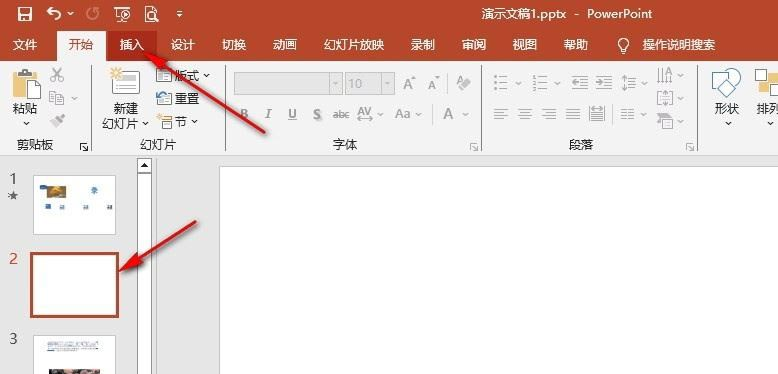Viewport: 778px width, 374px height.
Task: Click the font color A button
Action: [448, 114]
